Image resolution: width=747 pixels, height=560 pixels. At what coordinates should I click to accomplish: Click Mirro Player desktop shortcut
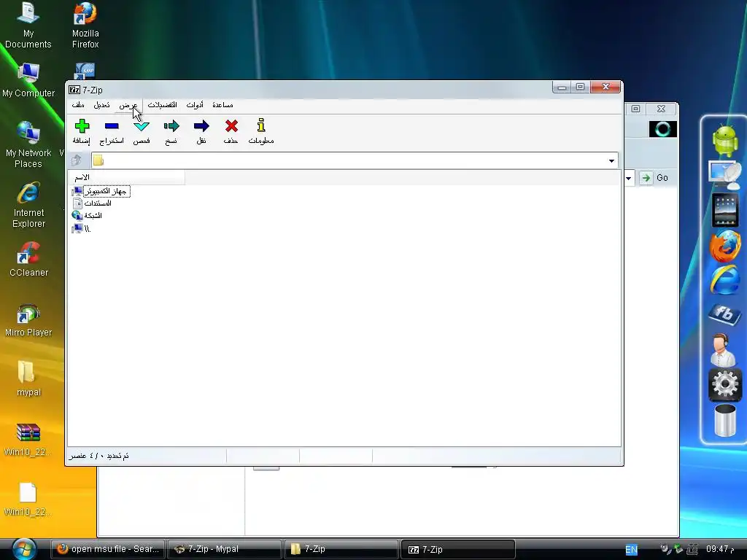[28, 320]
